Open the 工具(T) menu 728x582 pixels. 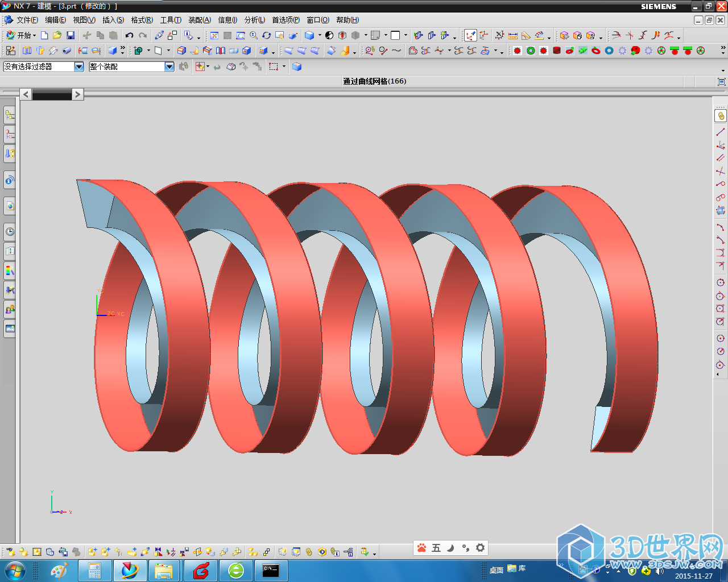point(171,20)
